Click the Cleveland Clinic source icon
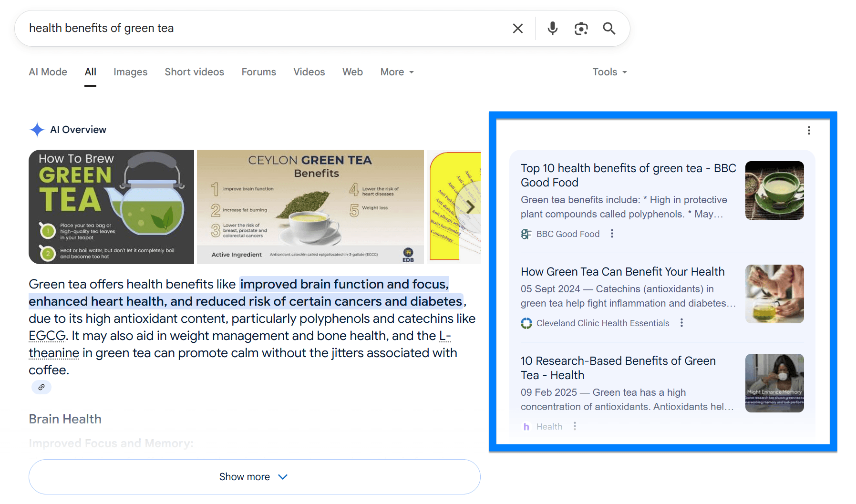 (x=526, y=323)
